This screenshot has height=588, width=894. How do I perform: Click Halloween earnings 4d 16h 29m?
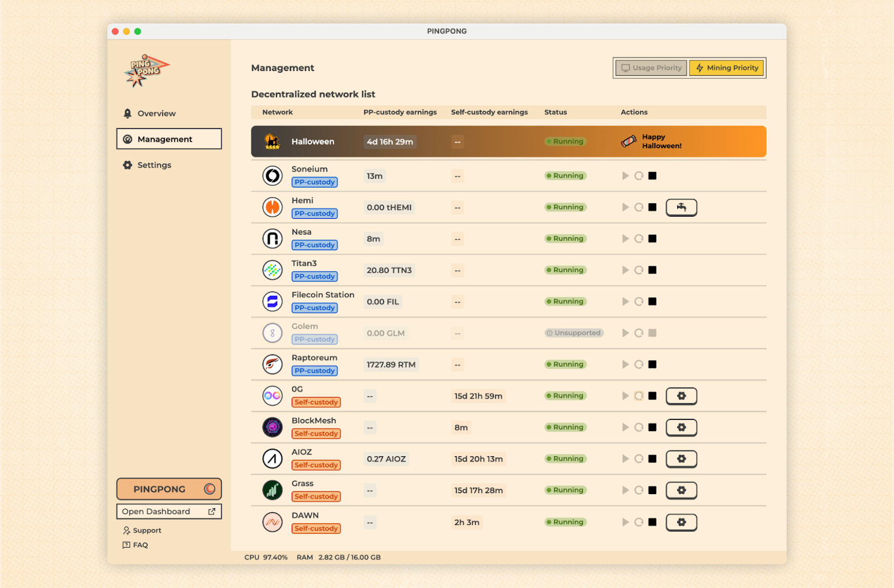tap(390, 142)
